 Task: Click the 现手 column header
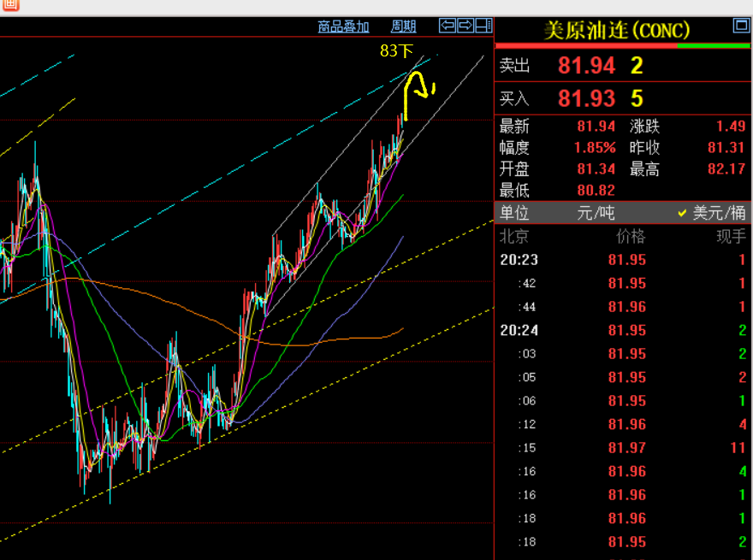[x=731, y=237]
